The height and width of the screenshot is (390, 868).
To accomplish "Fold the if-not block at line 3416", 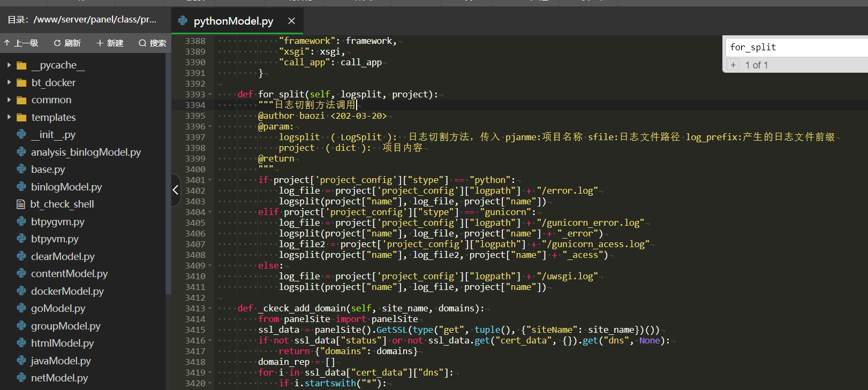I will tap(210, 341).
